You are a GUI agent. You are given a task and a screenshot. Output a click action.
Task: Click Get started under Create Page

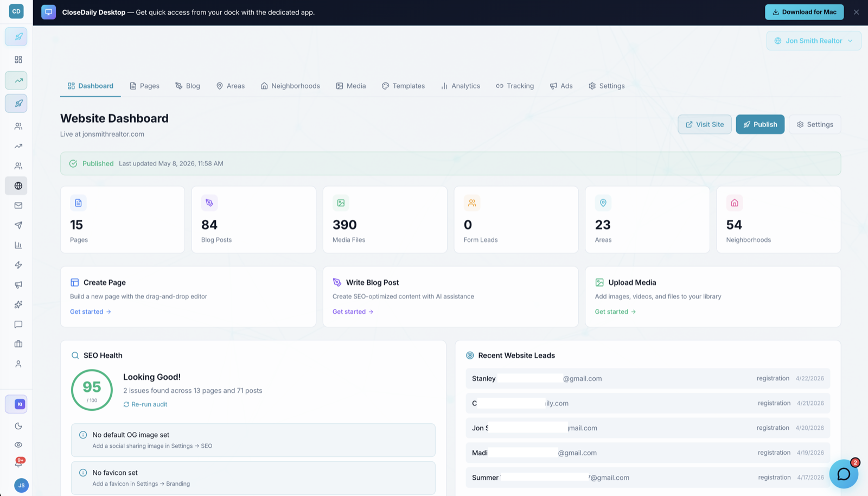click(91, 311)
